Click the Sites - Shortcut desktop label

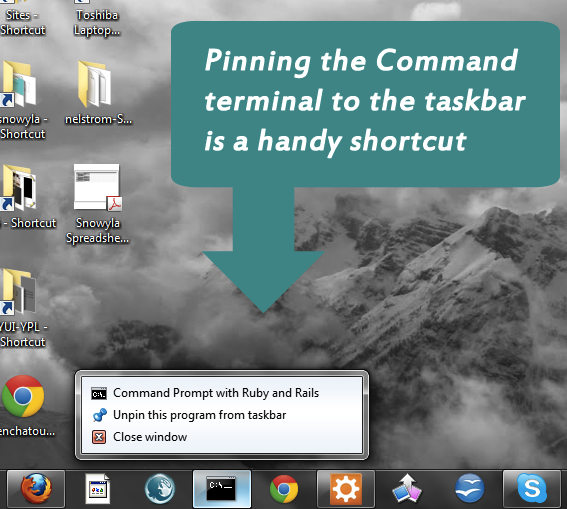(x=22, y=22)
